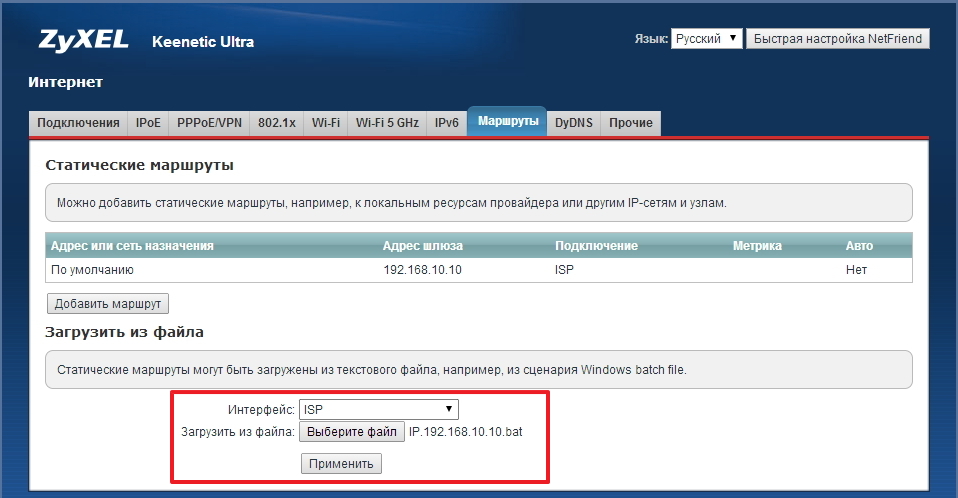Open the Wi-Fi tab
This screenshot has width=958, height=498.
pyautogui.click(x=325, y=123)
